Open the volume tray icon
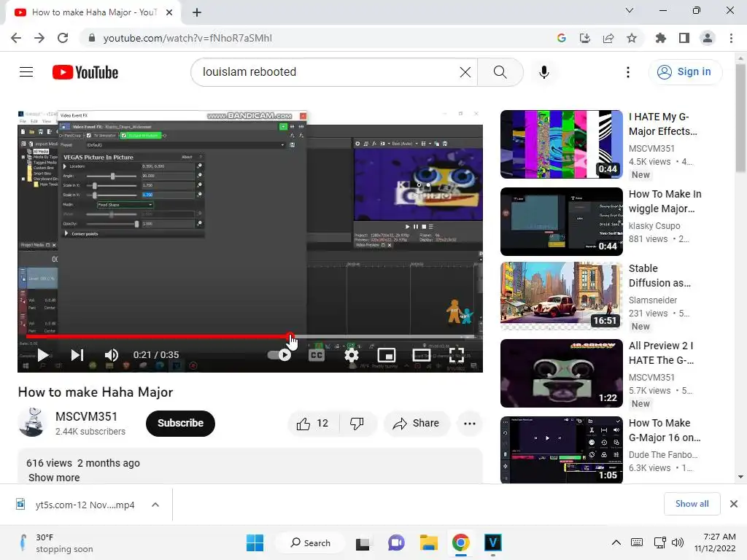 click(678, 542)
